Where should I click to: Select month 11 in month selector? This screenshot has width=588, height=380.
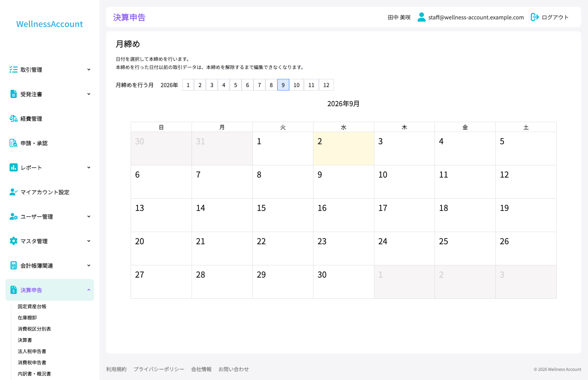coord(311,85)
